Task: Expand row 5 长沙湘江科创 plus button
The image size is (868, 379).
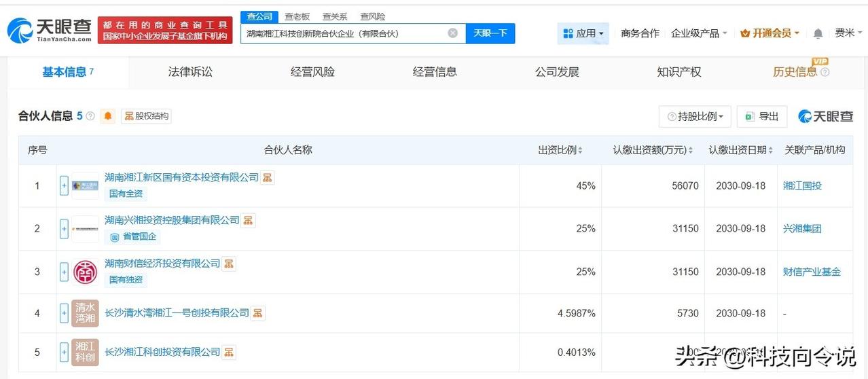Action: pyautogui.click(x=64, y=352)
